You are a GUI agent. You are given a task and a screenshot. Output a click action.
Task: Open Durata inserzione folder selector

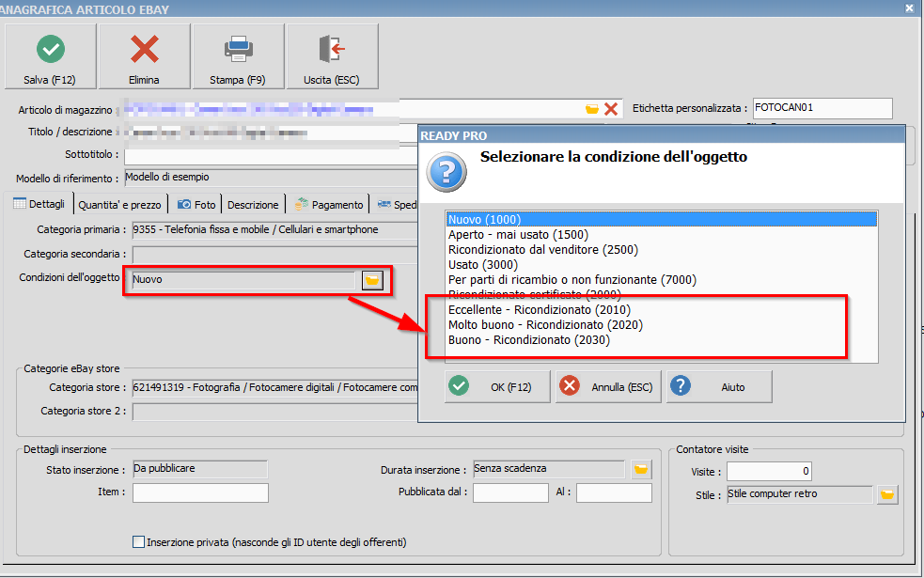tap(641, 470)
